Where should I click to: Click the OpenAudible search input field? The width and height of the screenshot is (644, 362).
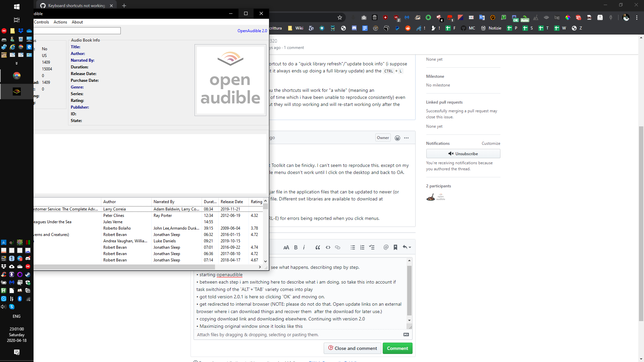pos(77,31)
